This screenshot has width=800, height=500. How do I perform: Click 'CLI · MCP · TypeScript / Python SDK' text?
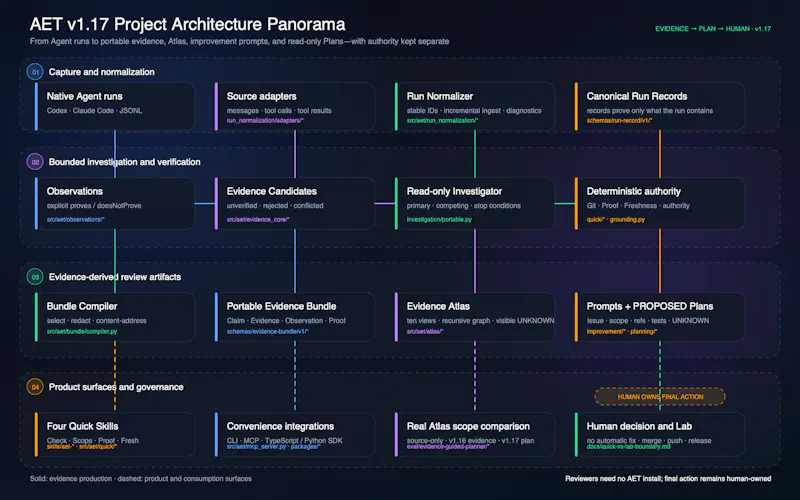point(285,440)
